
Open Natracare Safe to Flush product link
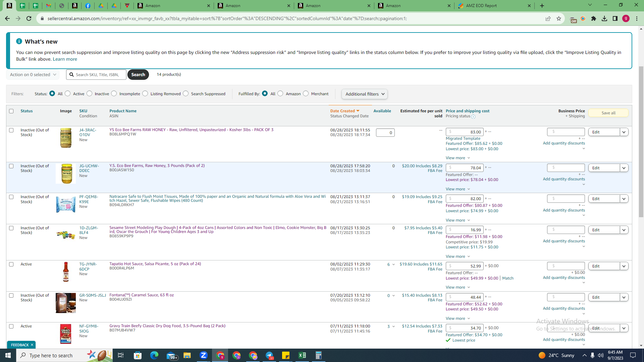coord(217,198)
